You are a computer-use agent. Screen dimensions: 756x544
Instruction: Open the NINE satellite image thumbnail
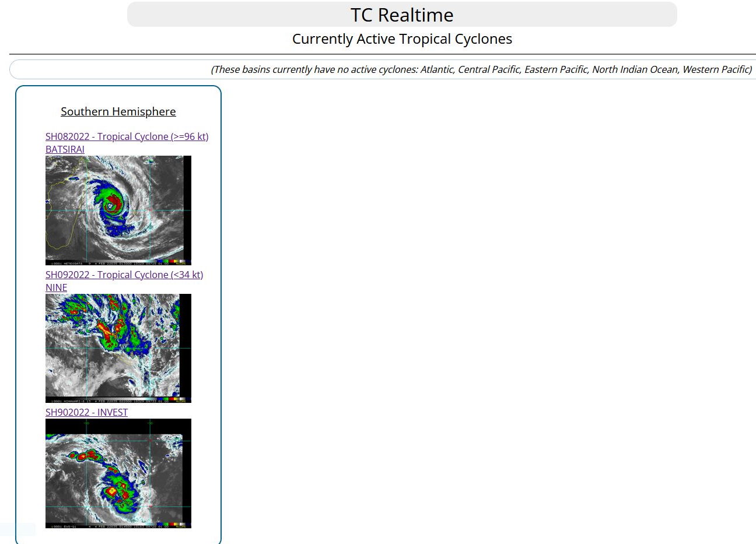tap(118, 348)
